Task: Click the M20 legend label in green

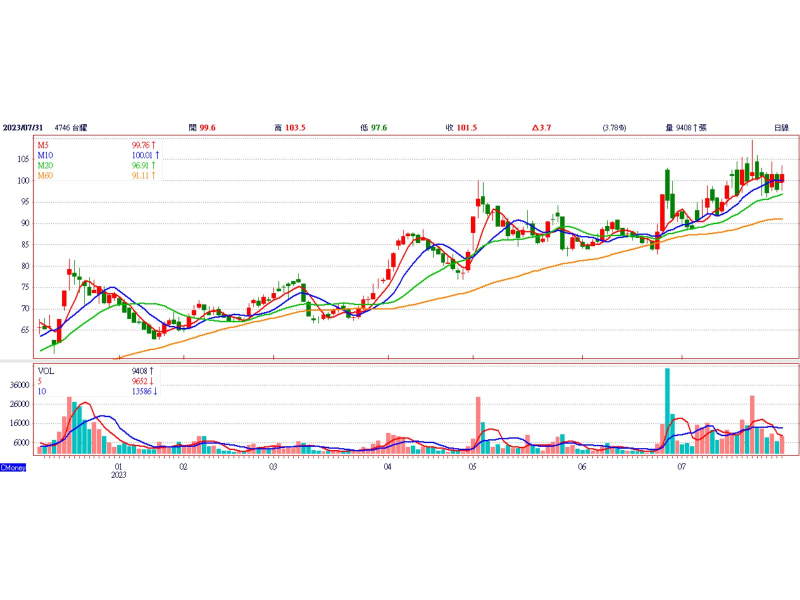Action: (46, 166)
